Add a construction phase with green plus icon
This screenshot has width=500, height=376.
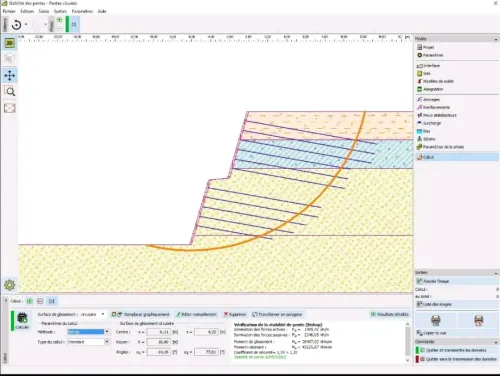(x=59, y=20)
